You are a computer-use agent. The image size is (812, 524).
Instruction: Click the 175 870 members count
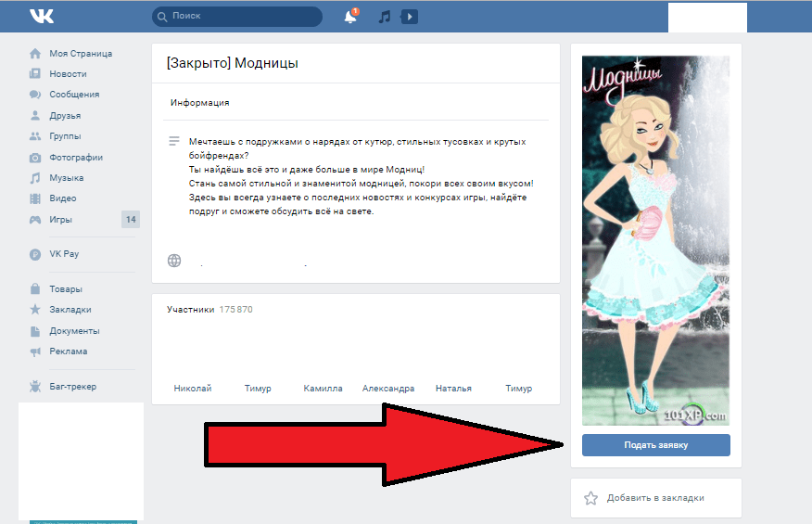(235, 310)
